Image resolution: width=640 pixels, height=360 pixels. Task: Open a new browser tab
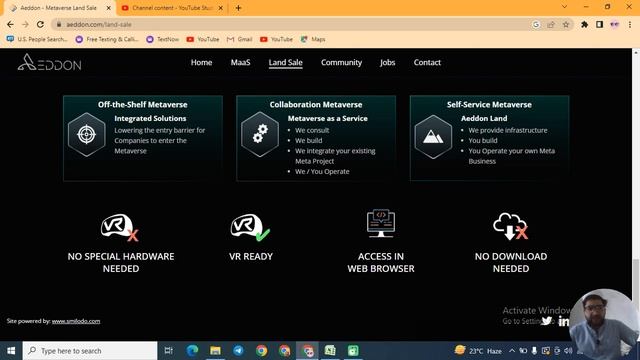tap(238, 8)
